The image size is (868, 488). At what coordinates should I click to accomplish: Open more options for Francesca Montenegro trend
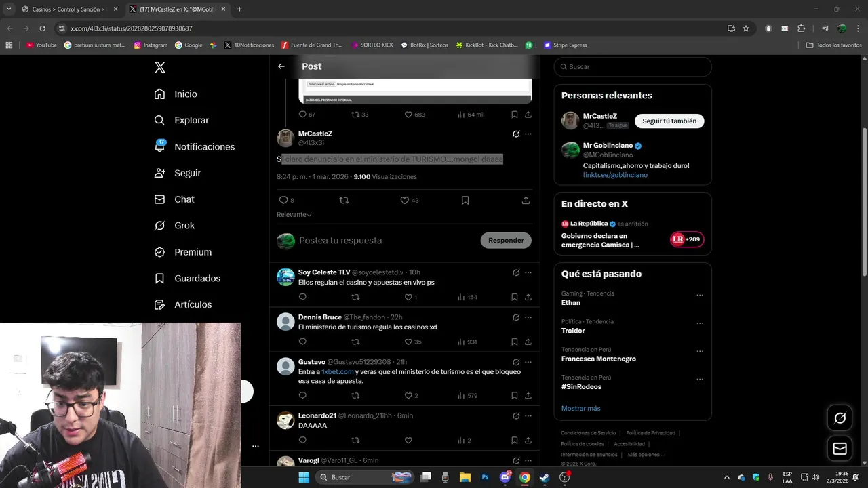pos(700,352)
